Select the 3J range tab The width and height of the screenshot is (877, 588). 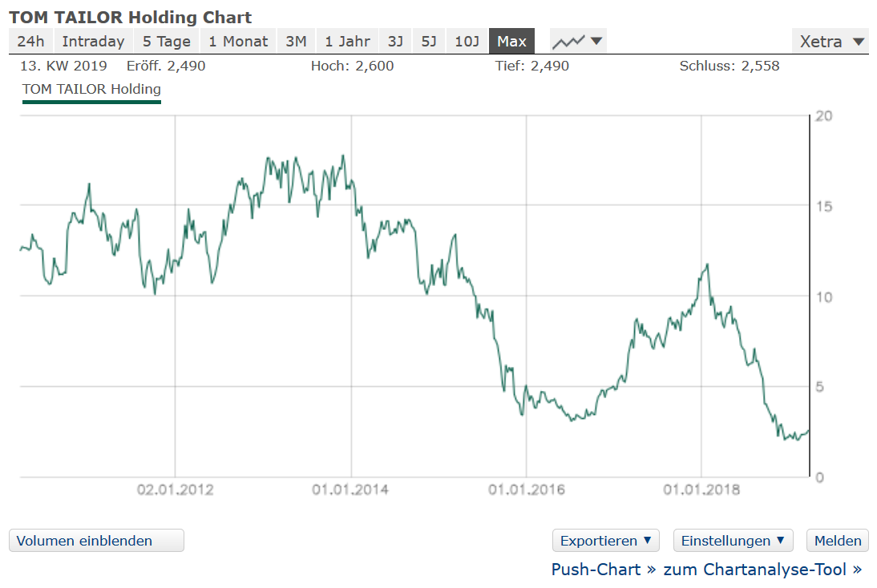395,42
